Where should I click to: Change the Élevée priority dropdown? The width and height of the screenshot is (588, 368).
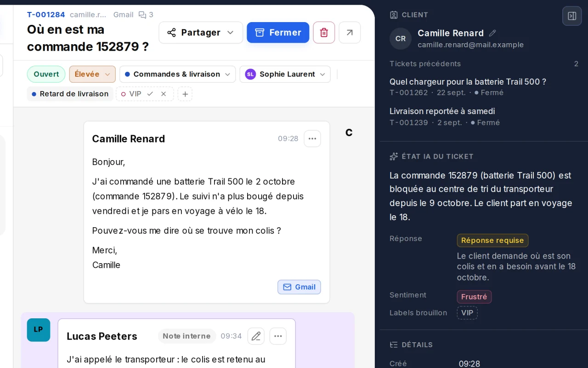pos(92,74)
